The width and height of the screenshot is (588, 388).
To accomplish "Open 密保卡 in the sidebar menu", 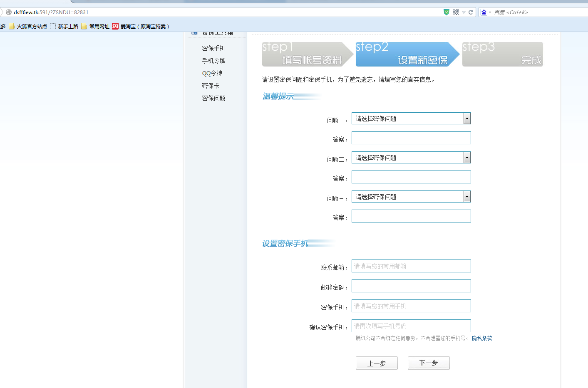I will pos(210,86).
